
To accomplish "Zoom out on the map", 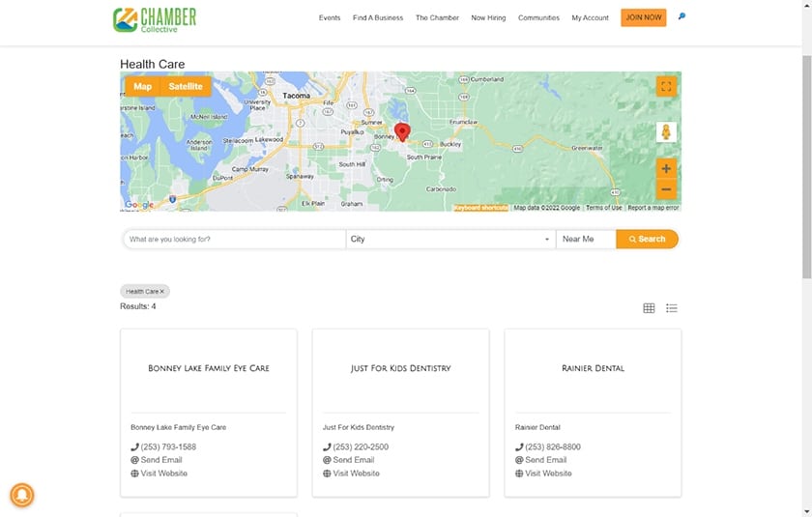I will click(666, 189).
